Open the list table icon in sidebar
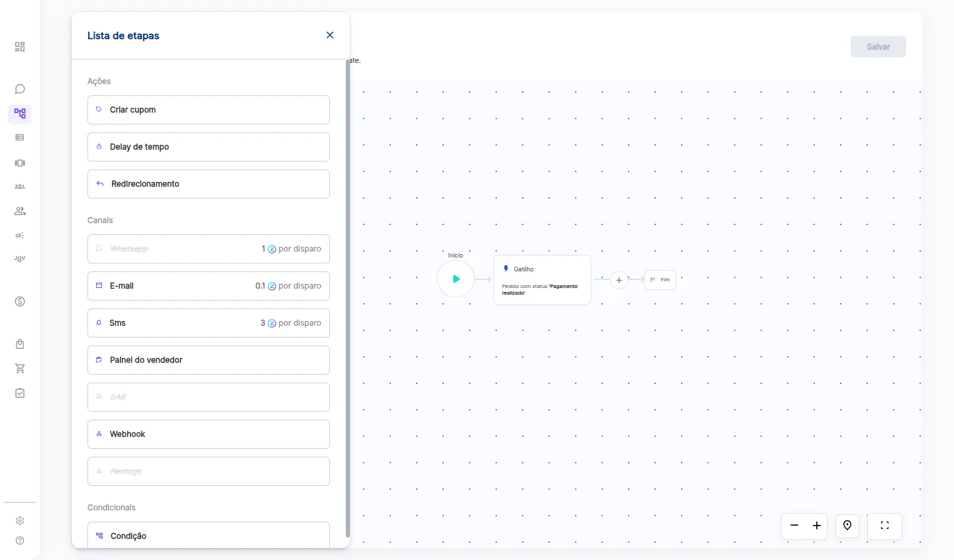Viewport: 954px width, 560px height. coord(20,138)
